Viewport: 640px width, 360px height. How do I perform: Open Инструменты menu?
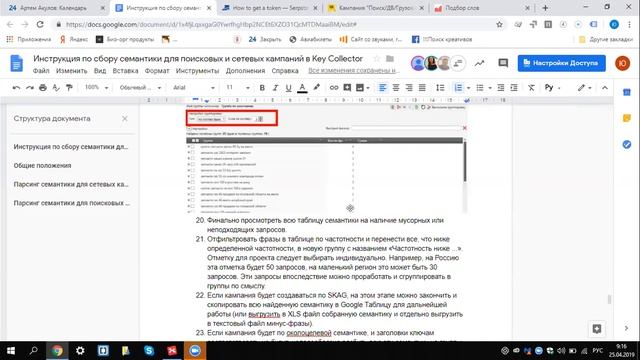pyautogui.click(x=197, y=71)
